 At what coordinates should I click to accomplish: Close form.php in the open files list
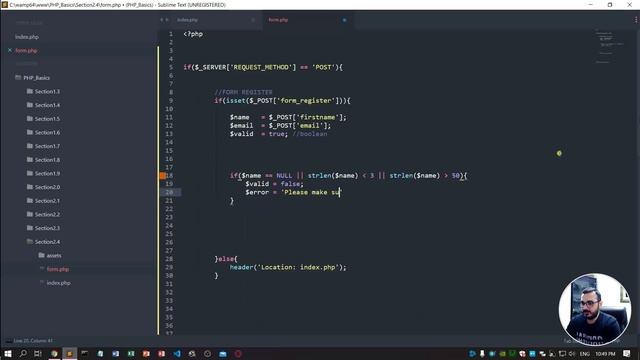click(10, 50)
